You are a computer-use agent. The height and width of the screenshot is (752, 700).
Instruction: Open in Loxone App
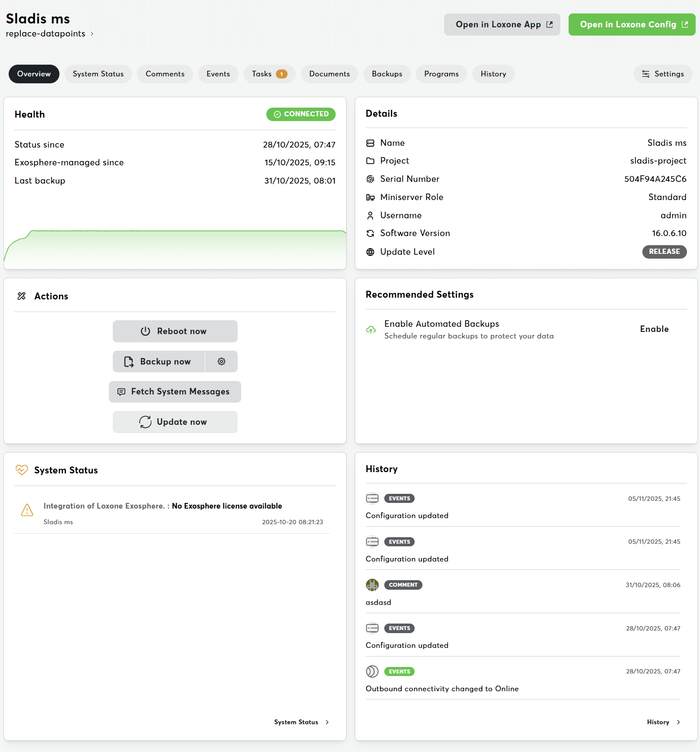pyautogui.click(x=502, y=25)
